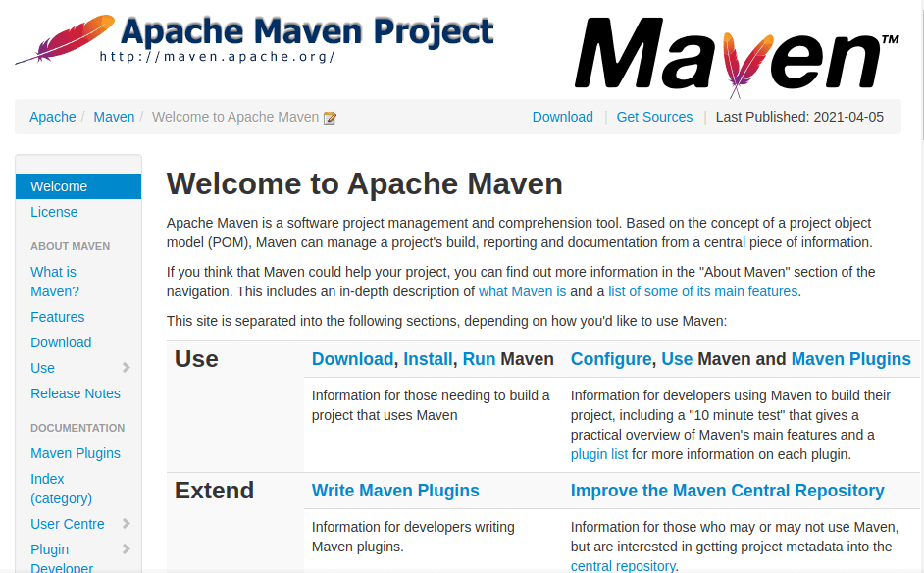Go to Features in the sidebar

coord(58,317)
